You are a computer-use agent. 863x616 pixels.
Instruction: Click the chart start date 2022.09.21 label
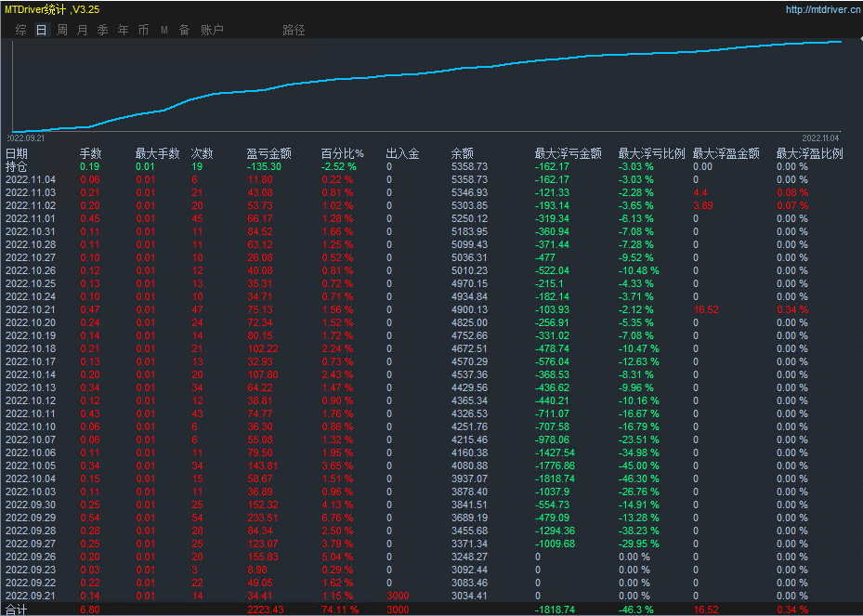26,138
